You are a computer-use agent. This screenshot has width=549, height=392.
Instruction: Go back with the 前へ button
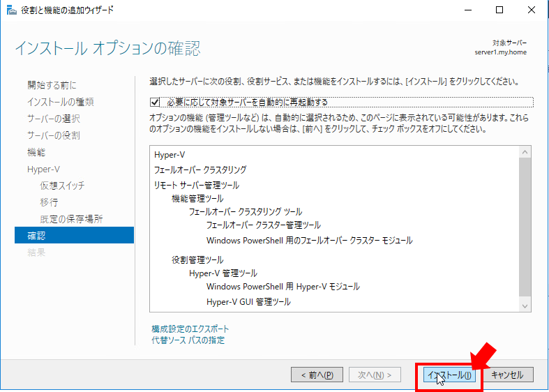[x=317, y=375]
